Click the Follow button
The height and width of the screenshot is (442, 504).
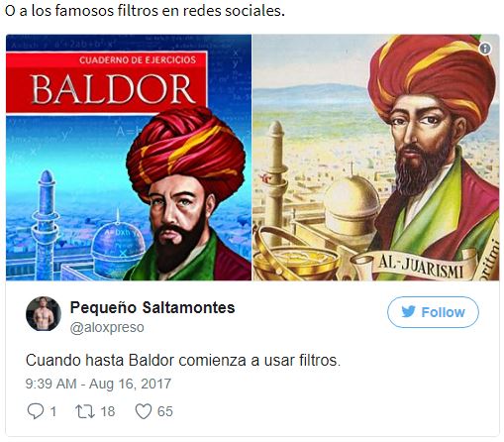coord(433,312)
